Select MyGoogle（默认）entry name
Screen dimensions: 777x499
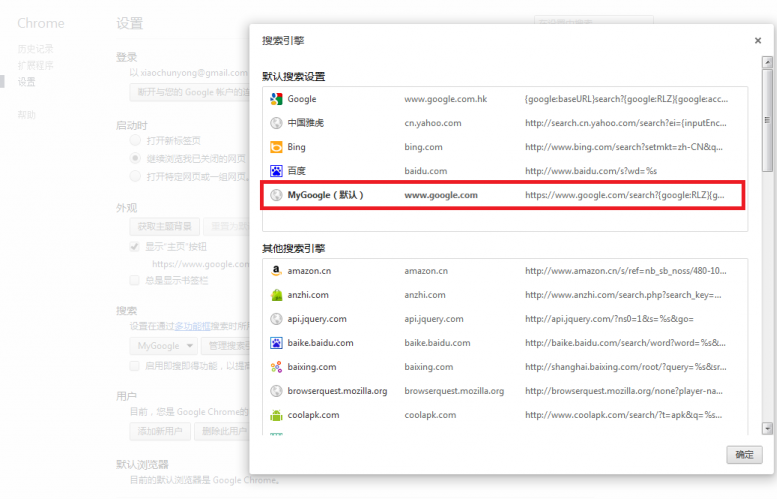coord(326,195)
